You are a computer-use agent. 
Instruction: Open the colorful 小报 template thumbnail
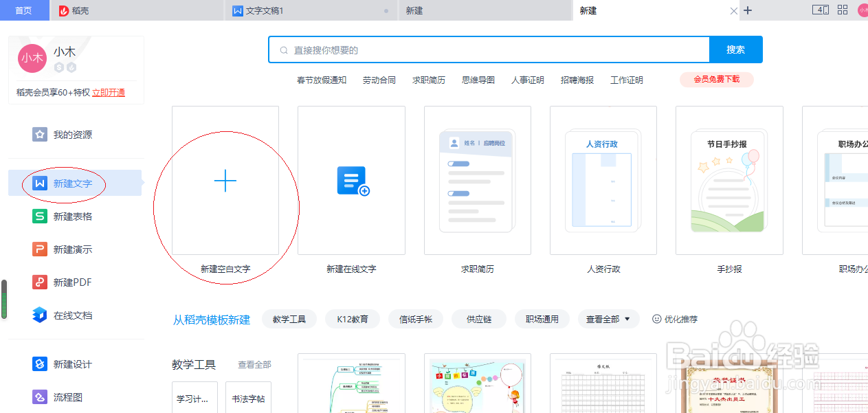tap(478, 383)
